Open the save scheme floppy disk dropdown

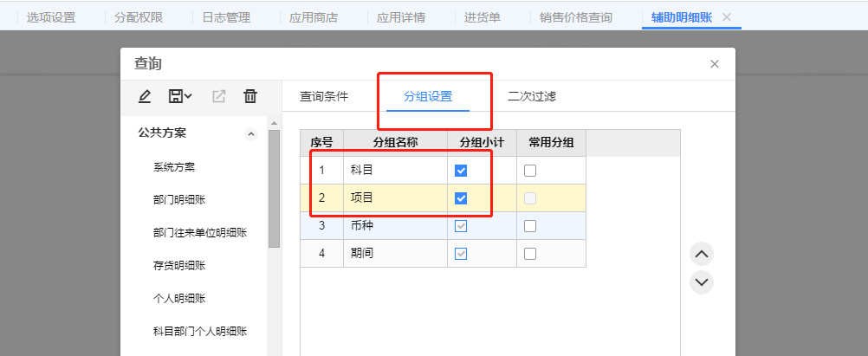tap(180, 96)
